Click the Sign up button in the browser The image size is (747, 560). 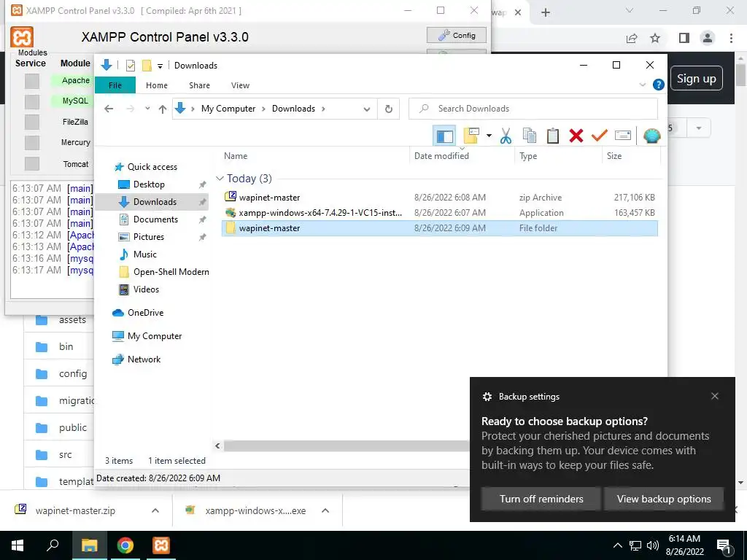click(697, 79)
